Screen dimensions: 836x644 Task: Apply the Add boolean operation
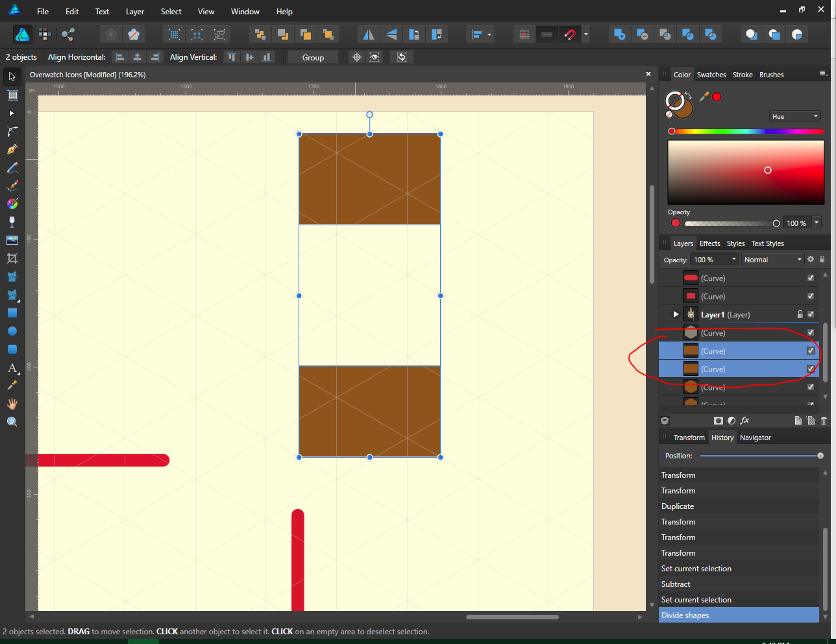(619, 34)
